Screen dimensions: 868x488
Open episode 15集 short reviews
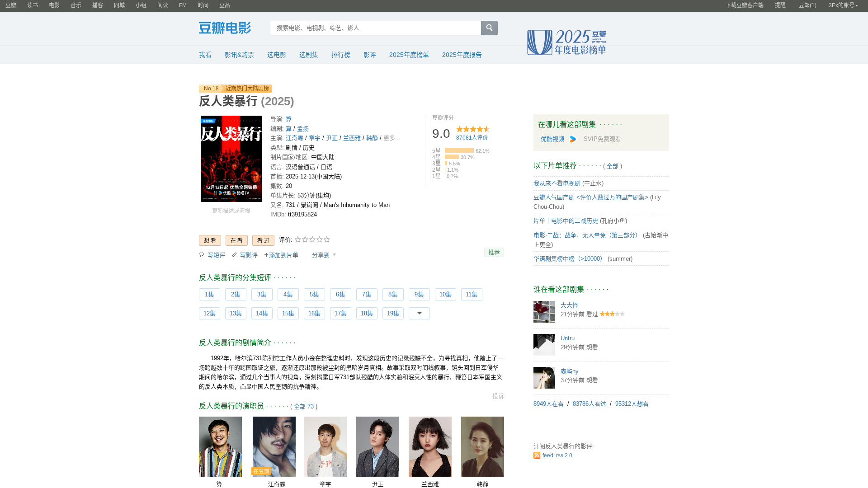288,314
